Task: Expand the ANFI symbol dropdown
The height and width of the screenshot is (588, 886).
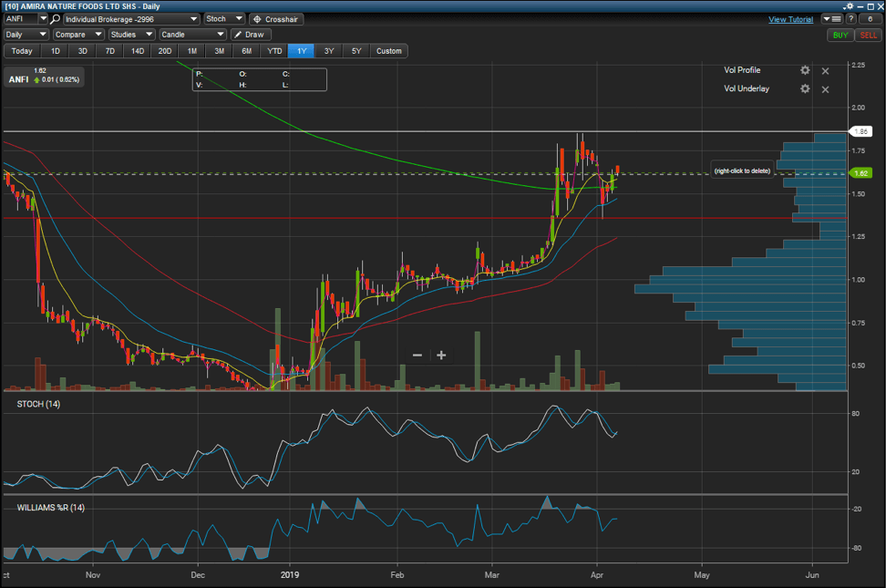Action: tap(43, 18)
